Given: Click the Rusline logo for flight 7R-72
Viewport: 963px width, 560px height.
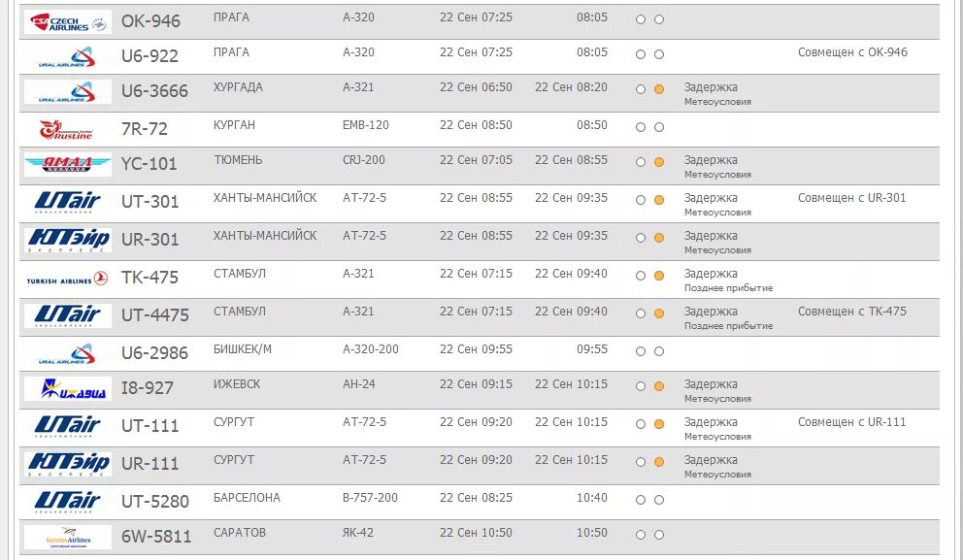Looking at the screenshot, I should click(67, 129).
